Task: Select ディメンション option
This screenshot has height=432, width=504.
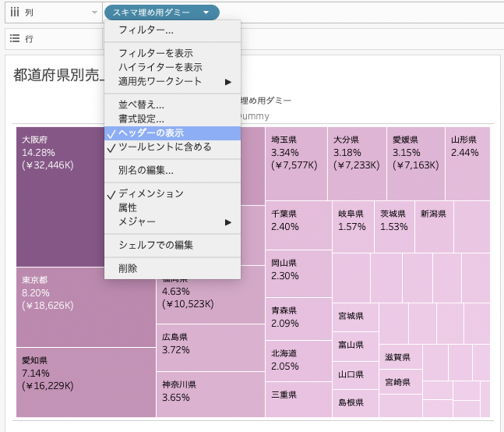Action: coord(173,194)
